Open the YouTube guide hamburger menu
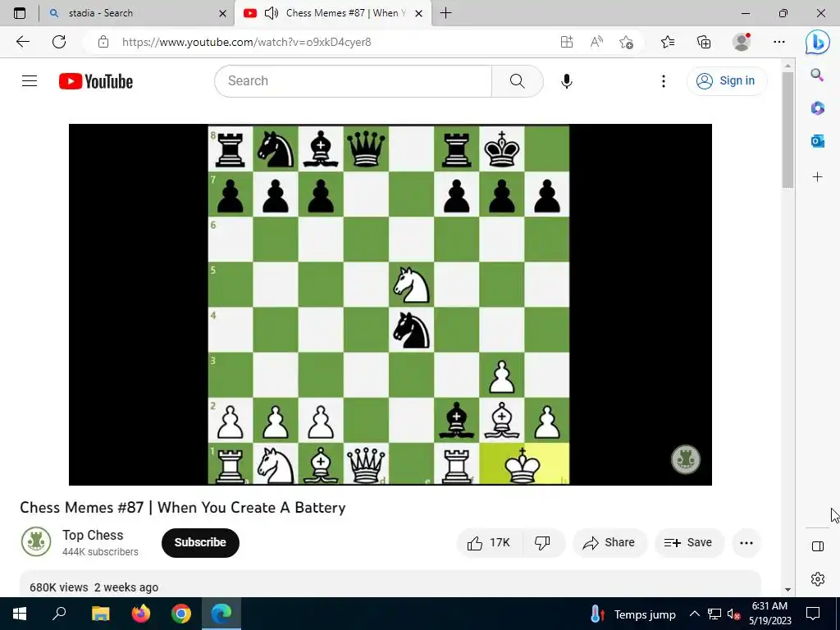 point(30,81)
